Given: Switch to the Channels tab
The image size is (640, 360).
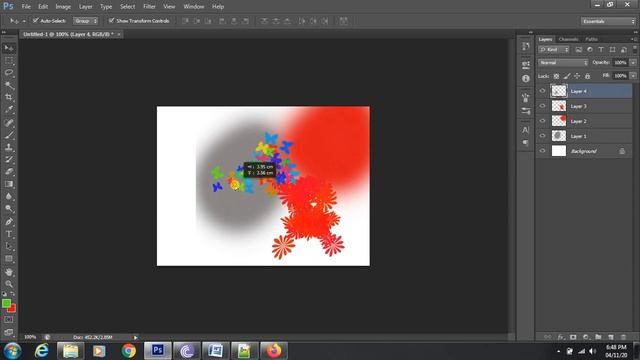Looking at the screenshot, I should pos(569,39).
